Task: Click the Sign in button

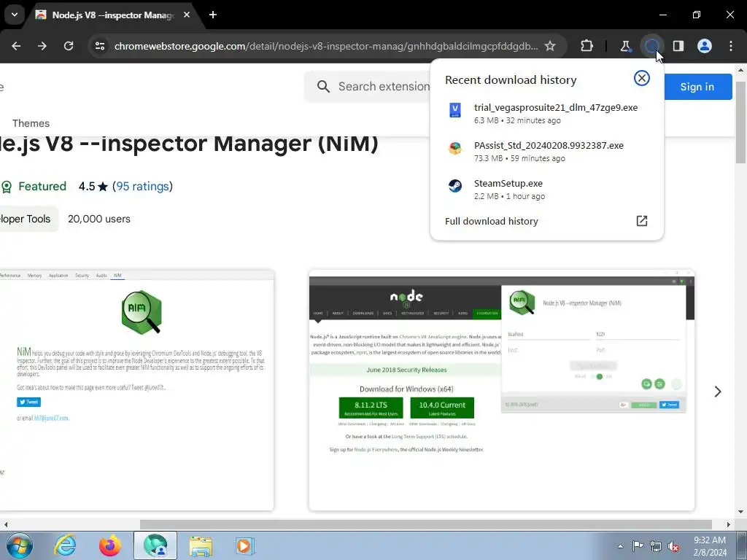Action: click(697, 87)
